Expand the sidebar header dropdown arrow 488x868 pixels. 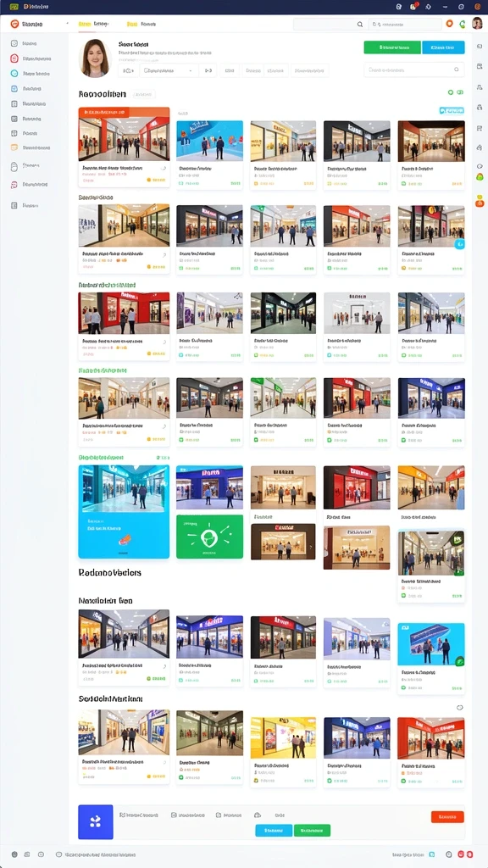(x=68, y=24)
